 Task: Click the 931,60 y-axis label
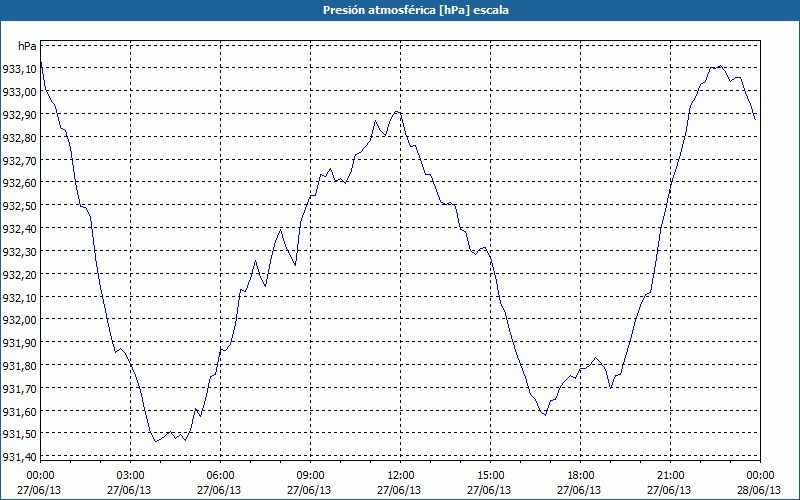19,411
